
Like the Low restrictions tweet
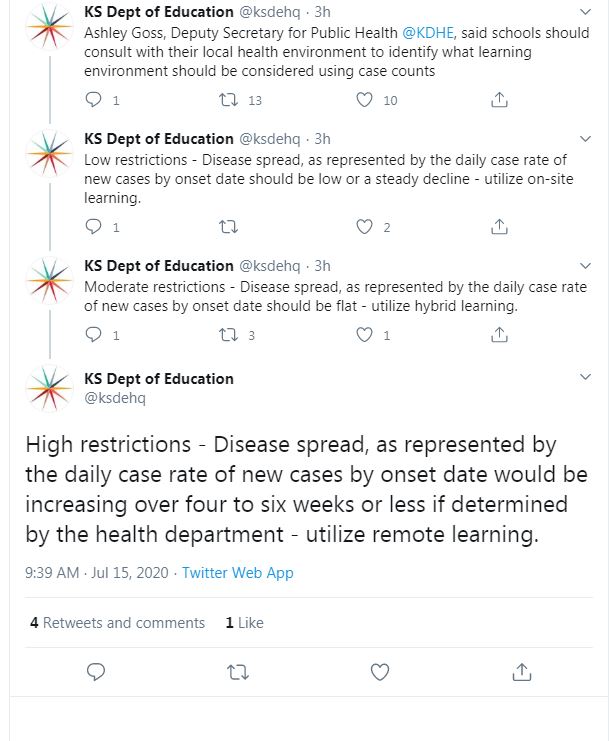(365, 227)
